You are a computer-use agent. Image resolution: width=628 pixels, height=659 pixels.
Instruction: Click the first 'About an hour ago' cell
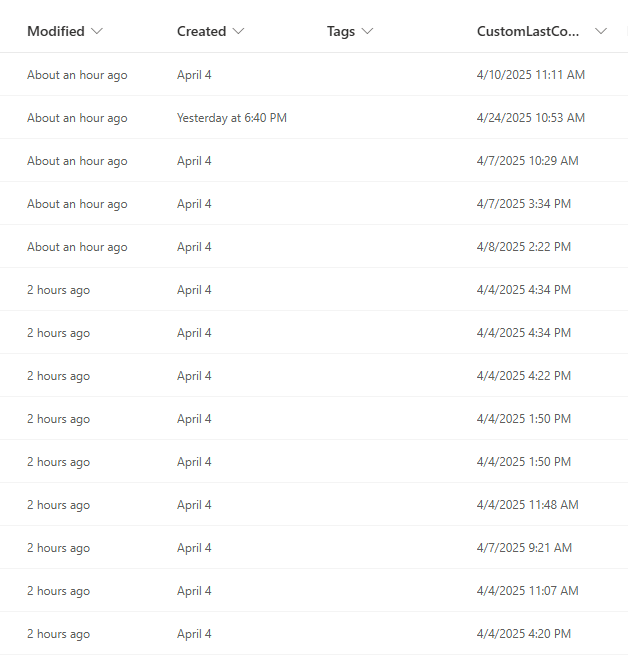click(x=77, y=75)
